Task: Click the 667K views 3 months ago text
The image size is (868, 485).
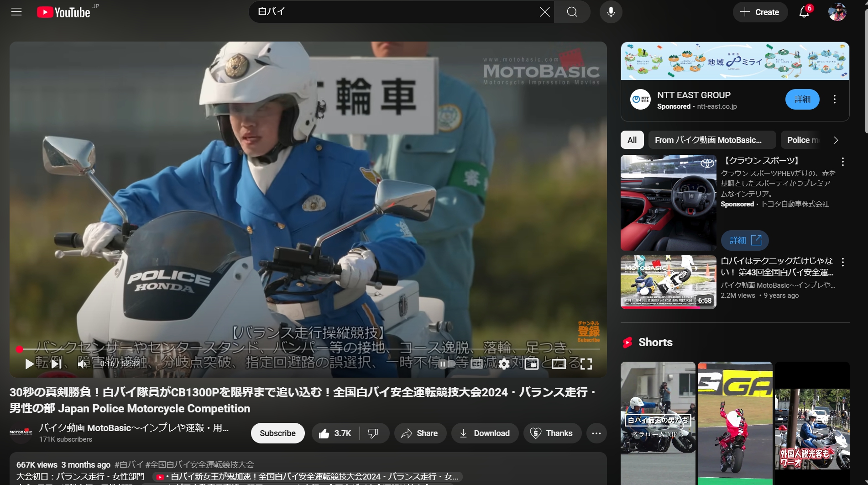Action: 63,465
